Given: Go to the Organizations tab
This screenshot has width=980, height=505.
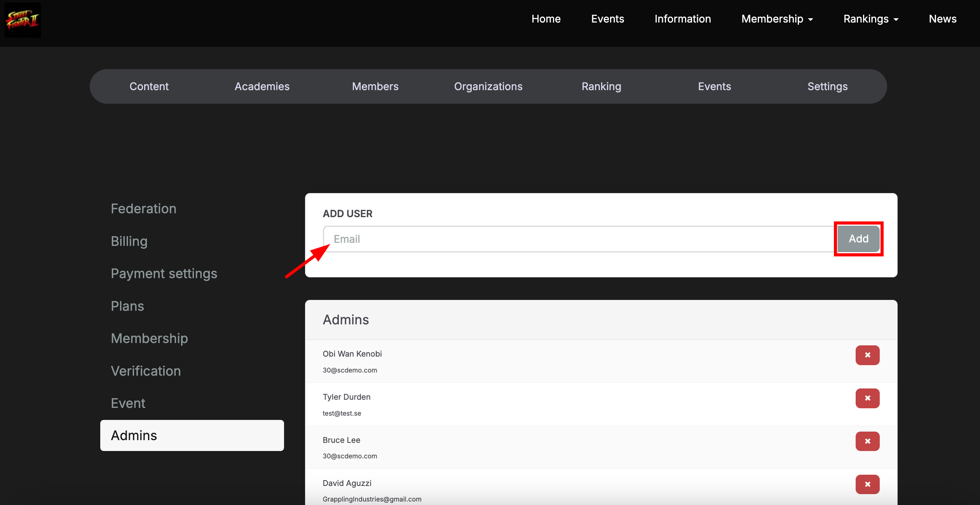Looking at the screenshot, I should 488,86.
